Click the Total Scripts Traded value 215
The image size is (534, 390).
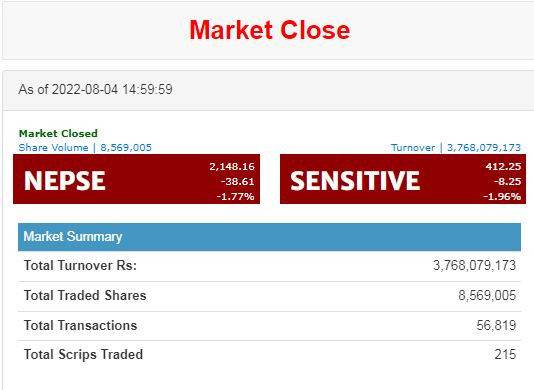(505, 354)
